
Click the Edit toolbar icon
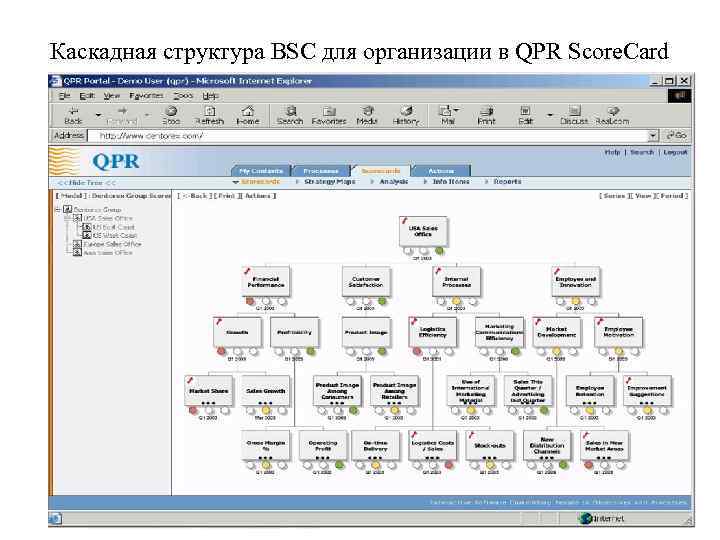coord(525,116)
